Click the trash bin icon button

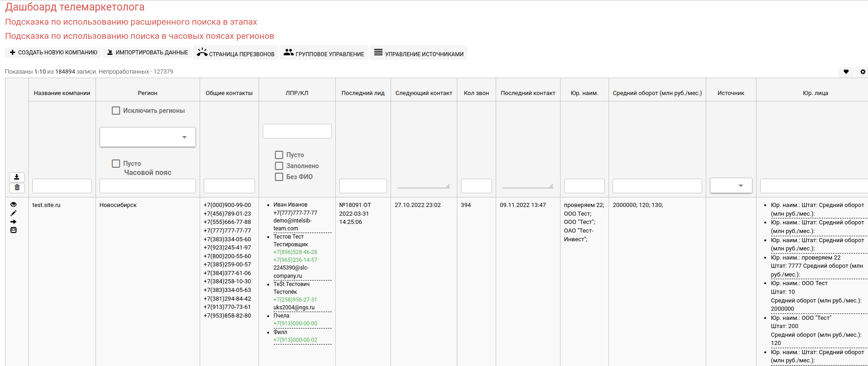coord(17,188)
